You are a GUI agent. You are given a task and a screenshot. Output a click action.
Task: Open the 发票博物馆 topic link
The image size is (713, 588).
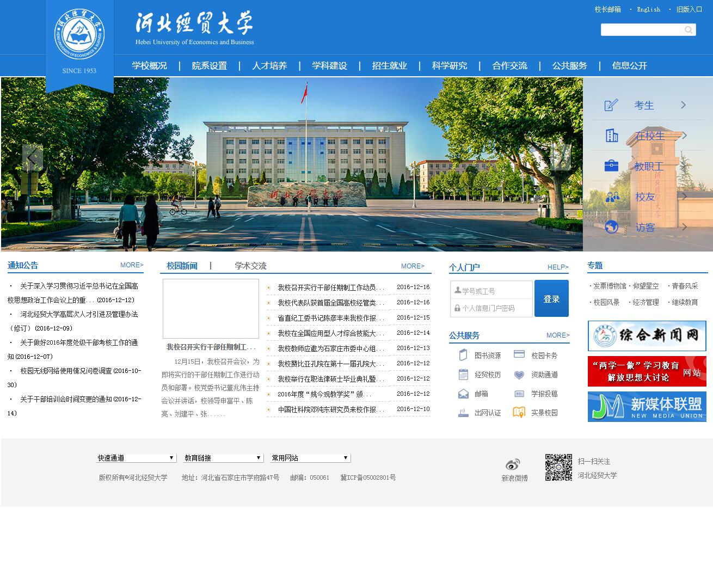pyautogui.click(x=610, y=286)
